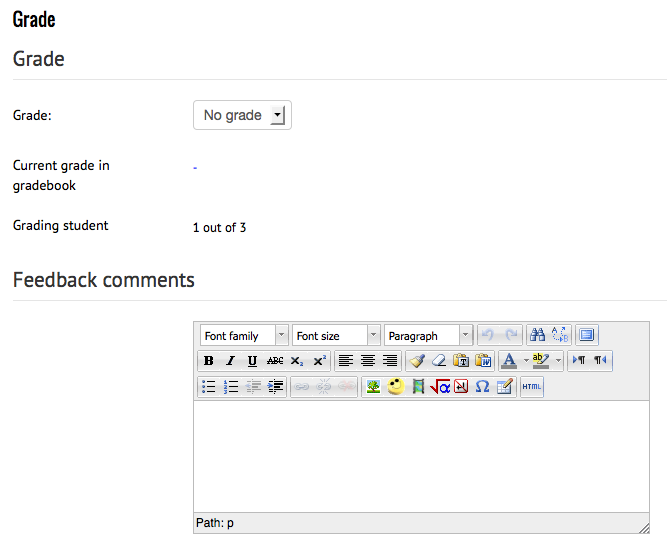Image resolution: width=667 pixels, height=550 pixels.
Task: Insert a special Omega character
Action: [482, 387]
